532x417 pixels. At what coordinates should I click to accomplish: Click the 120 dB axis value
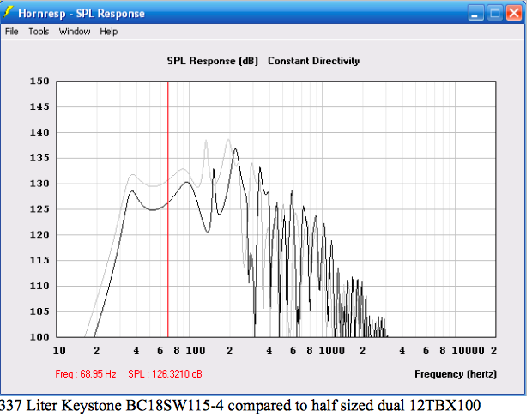tap(39, 235)
